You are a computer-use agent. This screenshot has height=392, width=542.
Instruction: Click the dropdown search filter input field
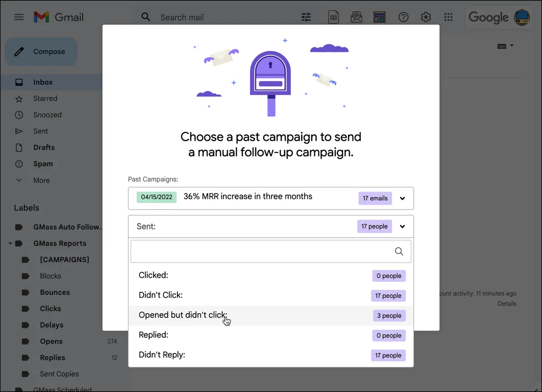[x=271, y=251]
